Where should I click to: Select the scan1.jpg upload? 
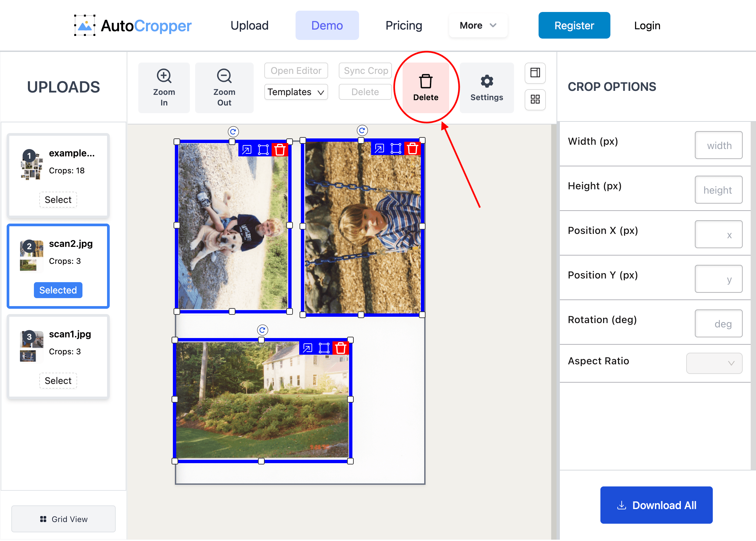[x=58, y=381]
